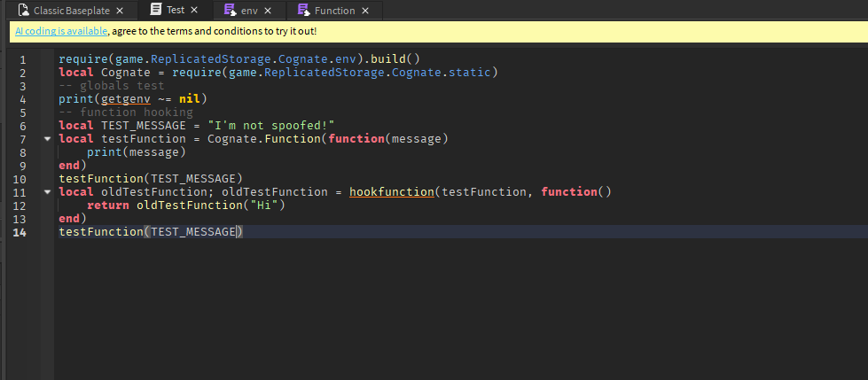Viewport: 868px width, 380px height.
Task: Click the env module script icon
Action: click(x=231, y=11)
